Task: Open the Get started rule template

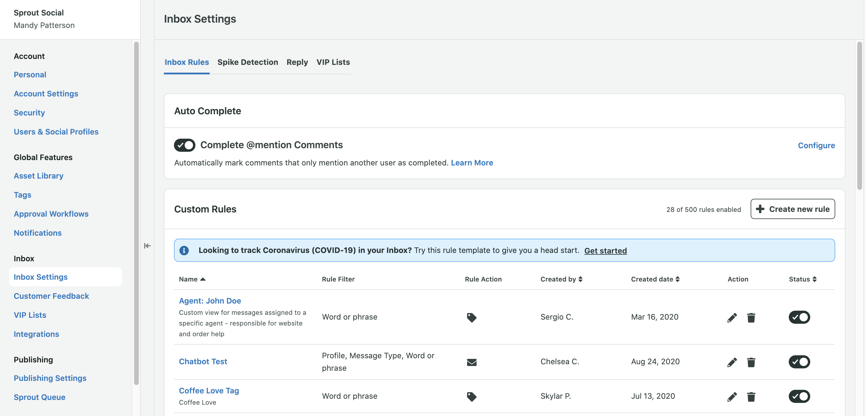Action: (x=605, y=251)
